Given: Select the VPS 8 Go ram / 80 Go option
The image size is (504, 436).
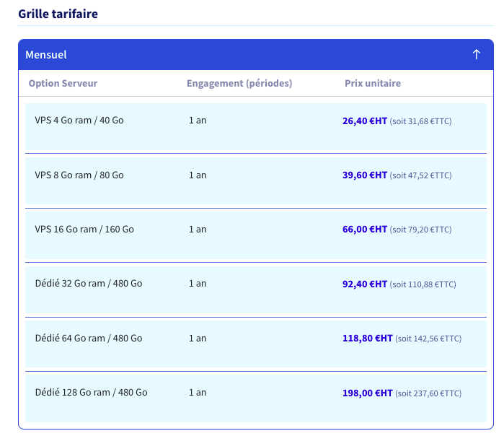Looking at the screenshot, I should click(x=256, y=181).
